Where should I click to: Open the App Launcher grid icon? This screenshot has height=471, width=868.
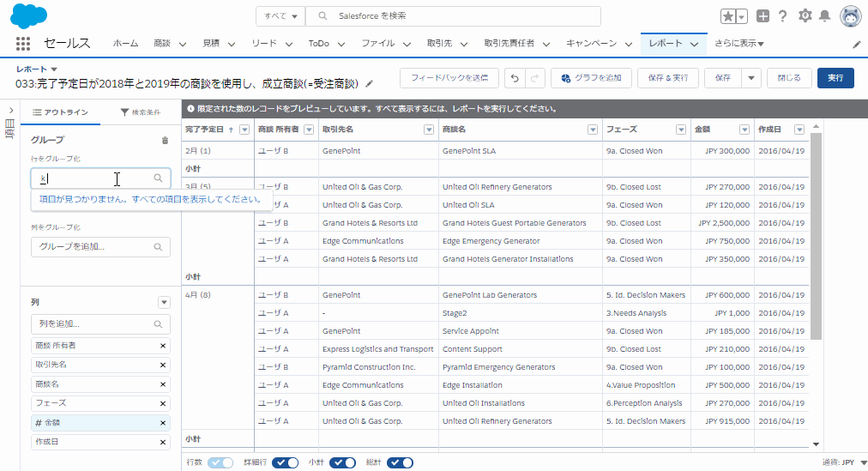point(22,43)
